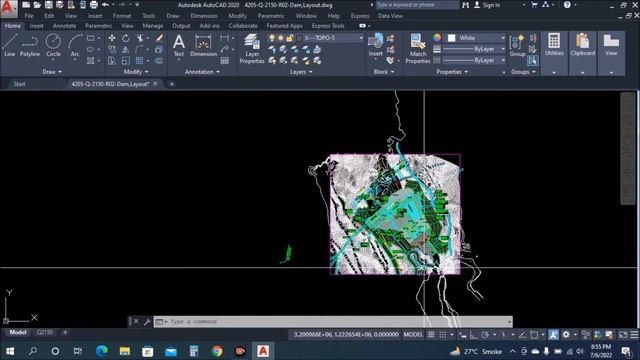The width and height of the screenshot is (640, 360).
Task: Click the Plot printer icon in quick access
Action: 94,5
